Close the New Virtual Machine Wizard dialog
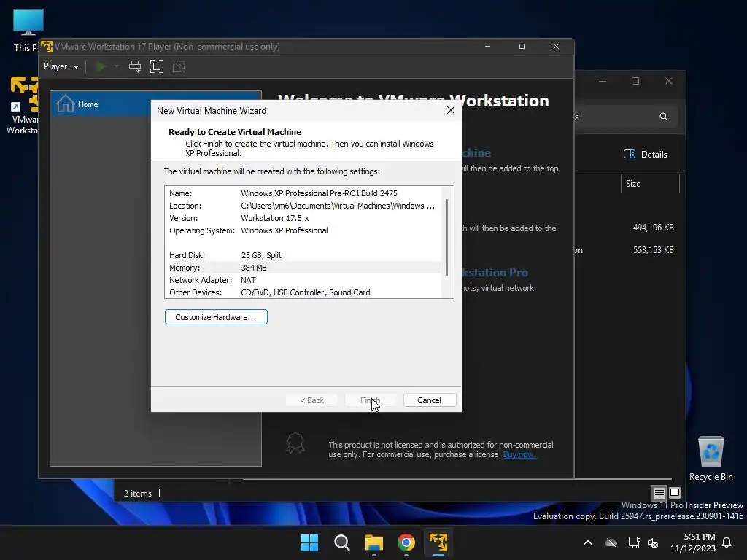 pyautogui.click(x=451, y=111)
